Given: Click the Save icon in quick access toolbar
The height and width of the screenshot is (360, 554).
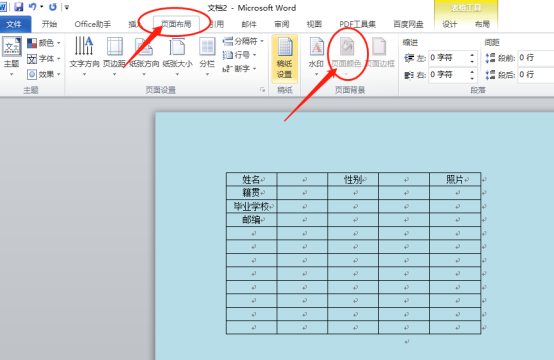Looking at the screenshot, I should 18,7.
